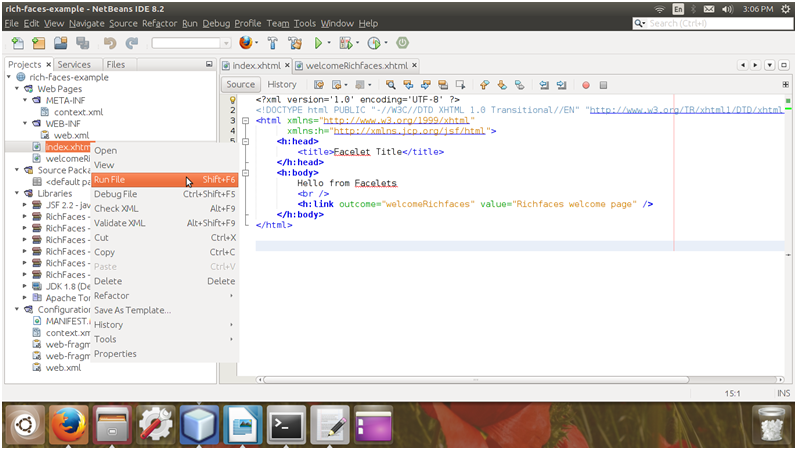Click the Stop Macro Recording square icon
The image size is (797, 450).
click(x=603, y=85)
